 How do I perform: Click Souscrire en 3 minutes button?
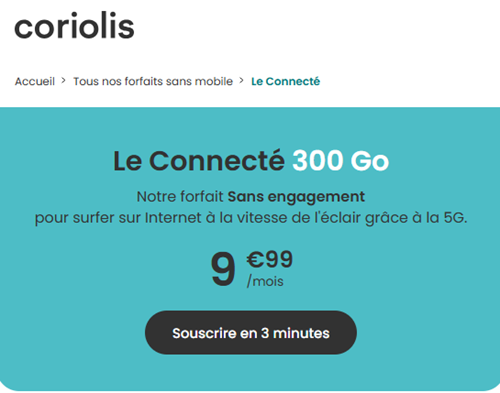[x=251, y=332]
